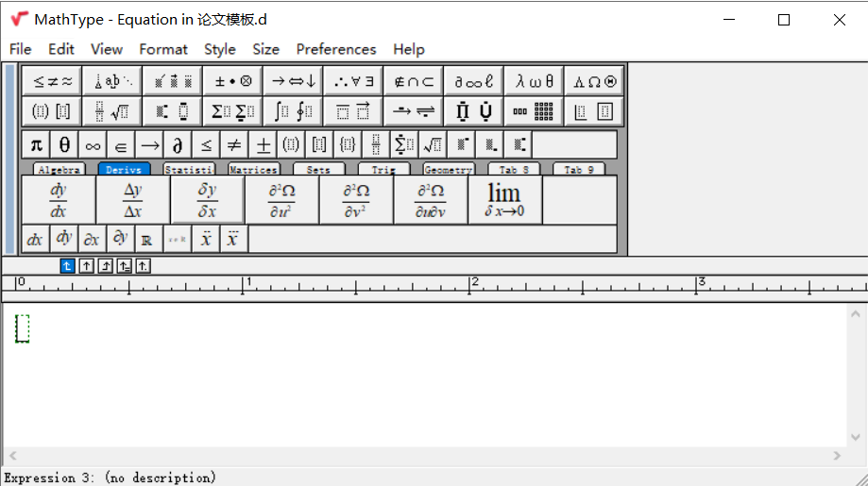Insert the square root template from small bar
The image size is (868, 486).
click(x=433, y=145)
